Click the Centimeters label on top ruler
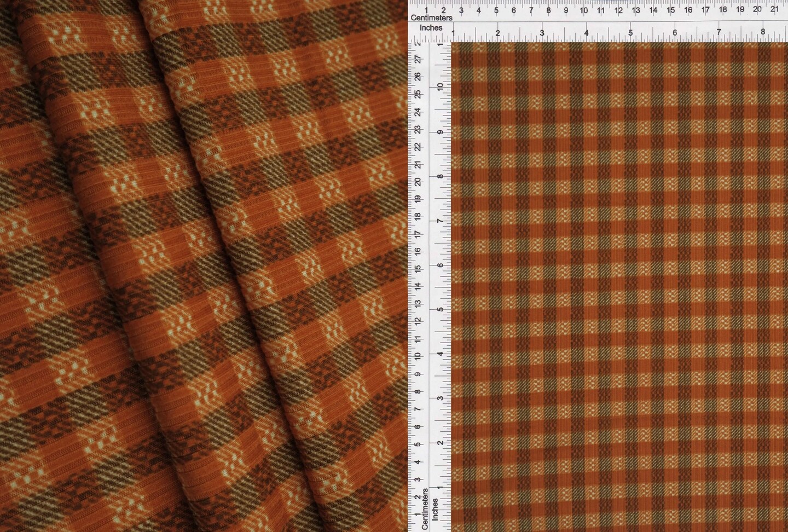This screenshot has width=788, height=532. point(432,18)
